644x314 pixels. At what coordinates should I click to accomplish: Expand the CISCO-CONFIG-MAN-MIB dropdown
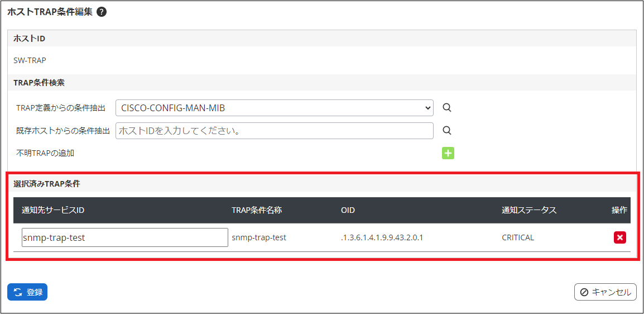click(274, 108)
